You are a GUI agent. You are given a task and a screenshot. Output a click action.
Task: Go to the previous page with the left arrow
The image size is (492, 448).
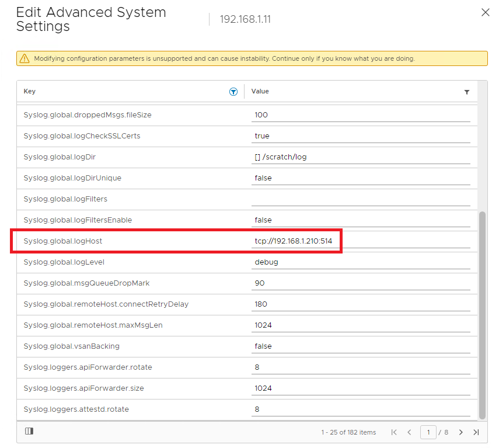tap(409, 432)
